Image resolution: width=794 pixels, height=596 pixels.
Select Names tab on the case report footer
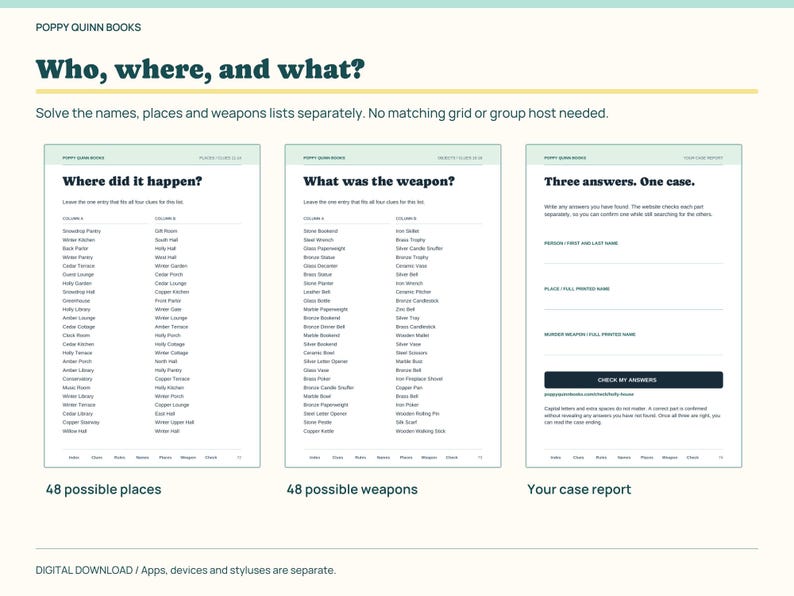click(x=624, y=457)
